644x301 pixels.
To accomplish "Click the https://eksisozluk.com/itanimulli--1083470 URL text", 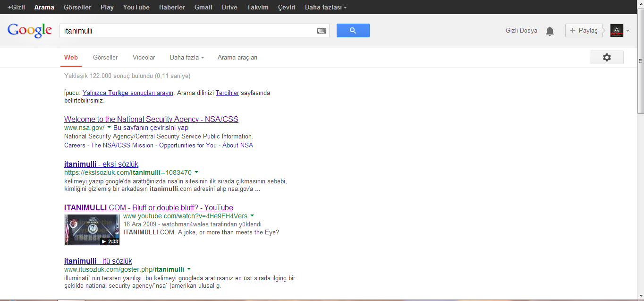I will [x=128, y=172].
